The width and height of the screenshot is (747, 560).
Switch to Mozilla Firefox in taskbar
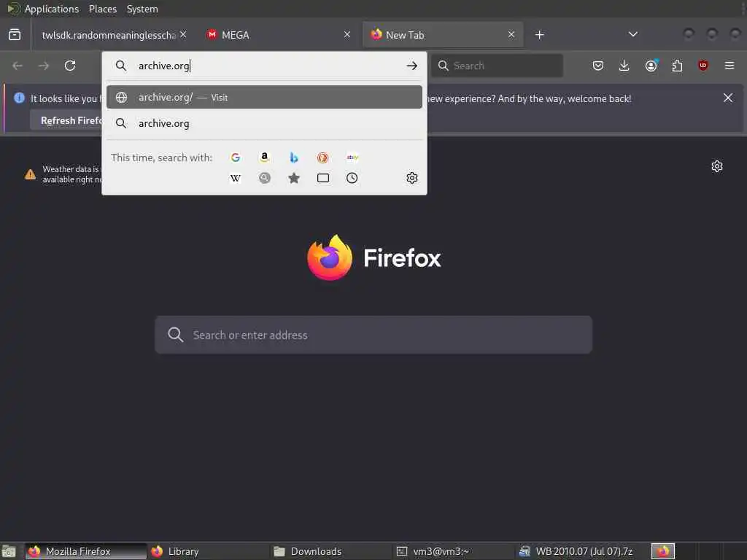(86, 551)
